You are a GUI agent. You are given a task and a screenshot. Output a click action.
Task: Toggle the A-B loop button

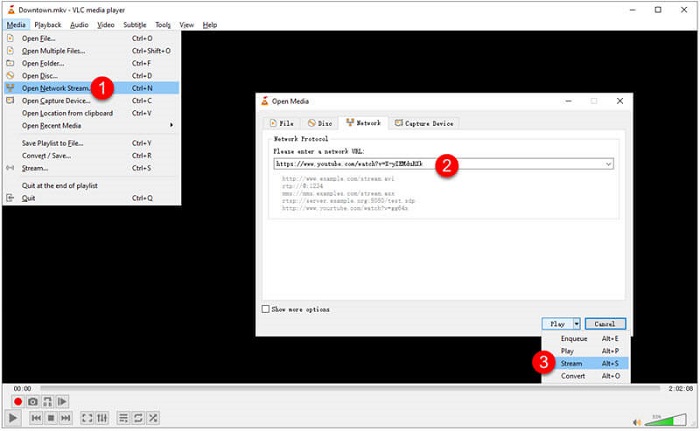coord(47,402)
